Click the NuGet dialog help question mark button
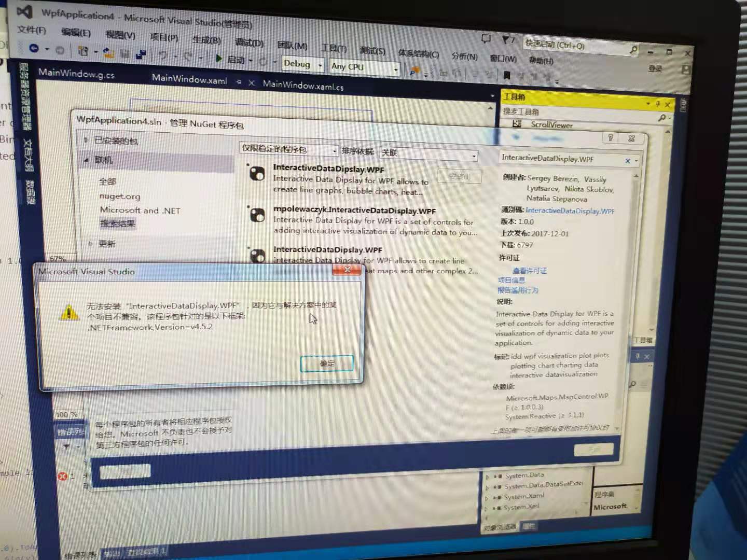The height and width of the screenshot is (560, 747). 611,137
